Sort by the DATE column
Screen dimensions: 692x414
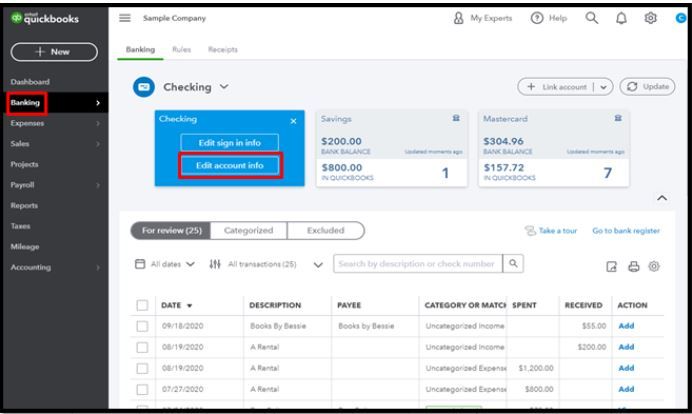click(x=176, y=305)
